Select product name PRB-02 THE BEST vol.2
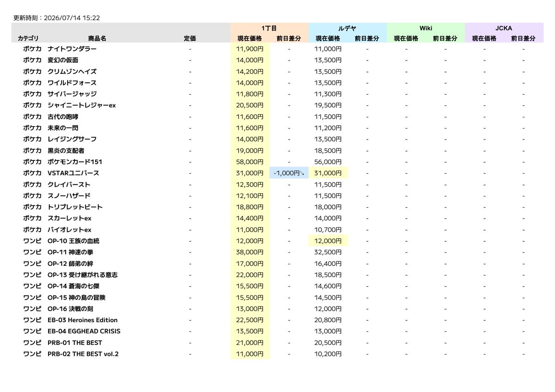The image size is (555, 392). tap(83, 354)
